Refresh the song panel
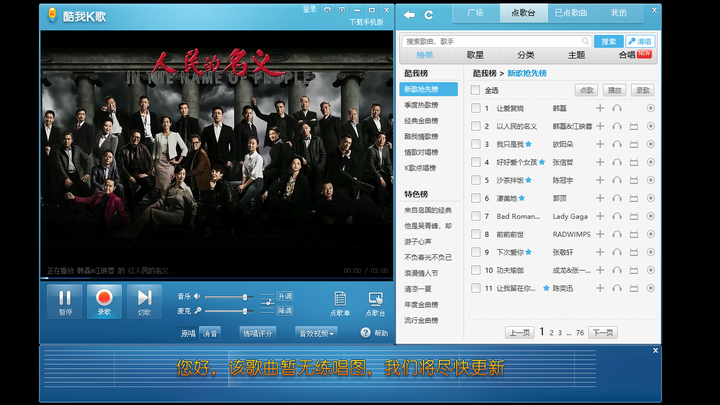 tap(428, 15)
